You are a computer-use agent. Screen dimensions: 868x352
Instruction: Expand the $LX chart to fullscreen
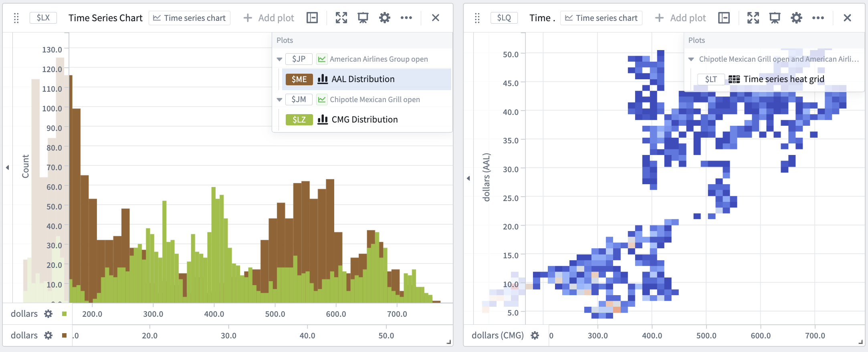pos(341,18)
